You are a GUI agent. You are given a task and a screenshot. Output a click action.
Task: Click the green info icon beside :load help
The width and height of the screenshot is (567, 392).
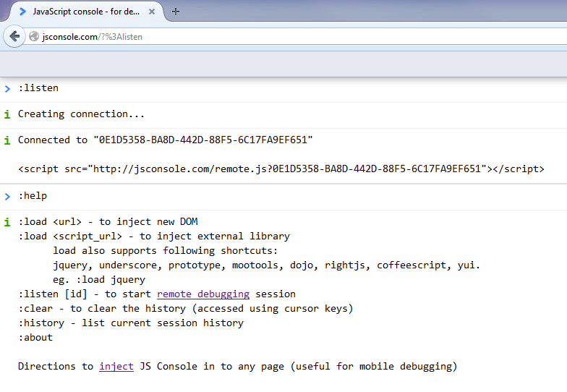click(x=7, y=222)
